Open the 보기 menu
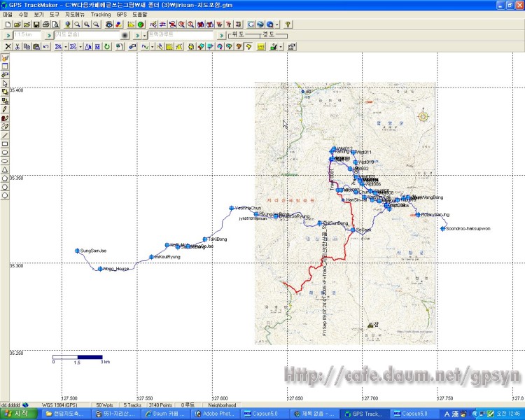The width and height of the screenshot is (525, 420). (x=38, y=15)
